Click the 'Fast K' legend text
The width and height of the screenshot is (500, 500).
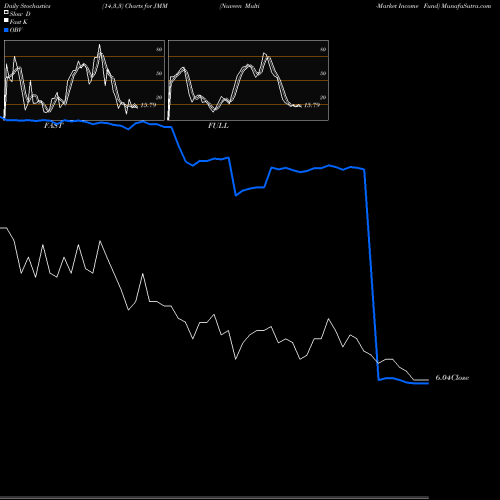tap(18, 22)
